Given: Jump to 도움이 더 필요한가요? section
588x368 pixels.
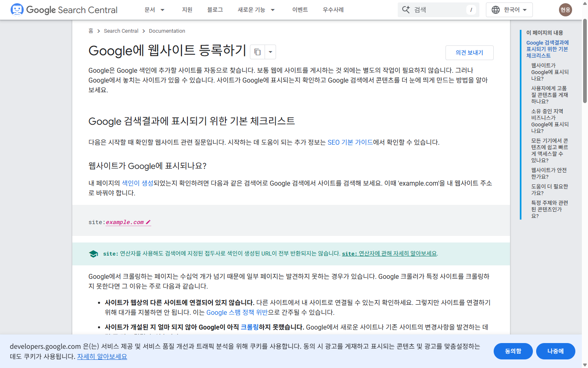Looking at the screenshot, I should click(550, 190).
